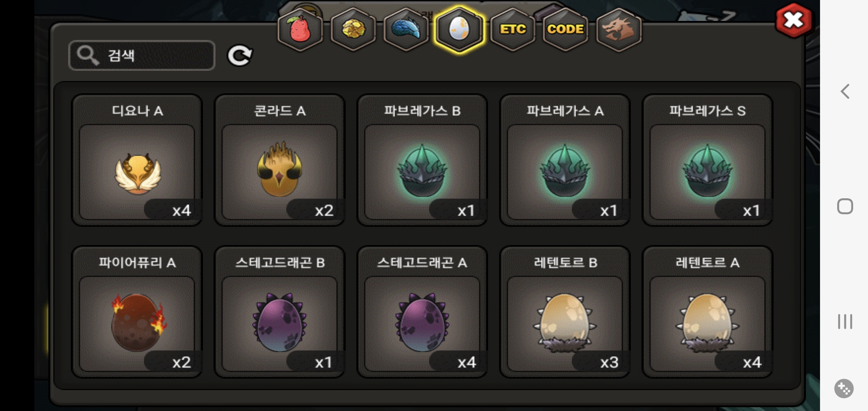Tap the Android back arrow
This screenshot has width=868, height=411.
(x=845, y=91)
